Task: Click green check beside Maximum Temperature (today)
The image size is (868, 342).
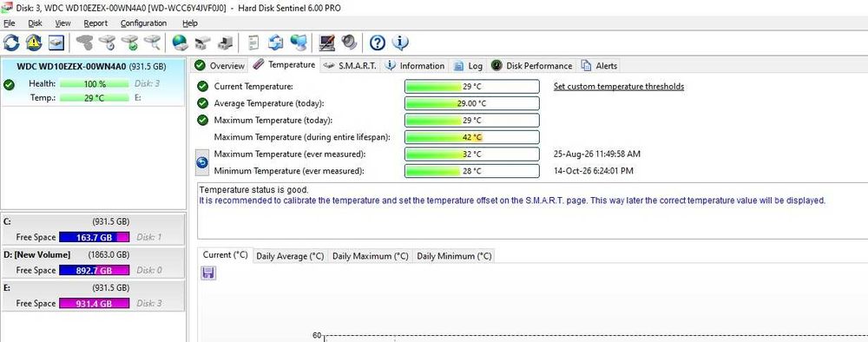Action: point(202,120)
